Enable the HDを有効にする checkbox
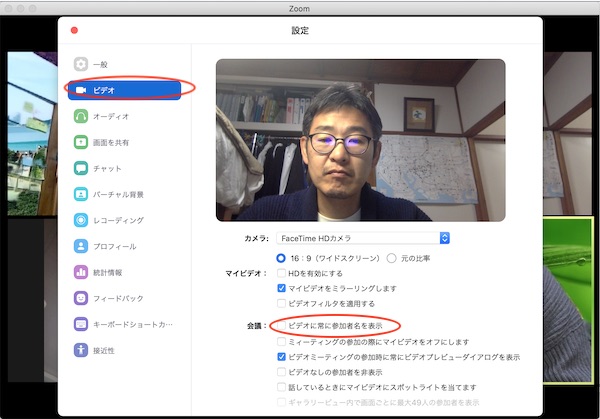The image size is (600, 419). [281, 273]
